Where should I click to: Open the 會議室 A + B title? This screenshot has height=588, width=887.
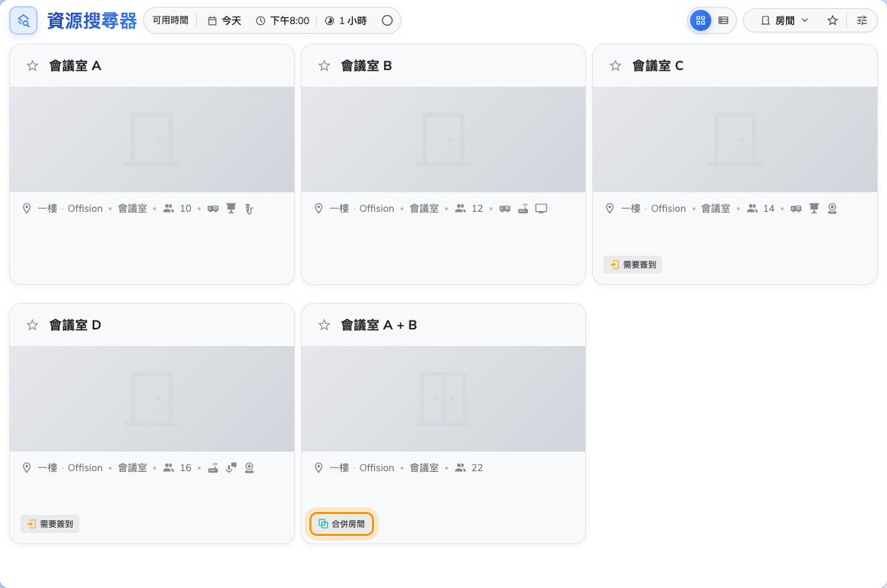pyautogui.click(x=379, y=325)
